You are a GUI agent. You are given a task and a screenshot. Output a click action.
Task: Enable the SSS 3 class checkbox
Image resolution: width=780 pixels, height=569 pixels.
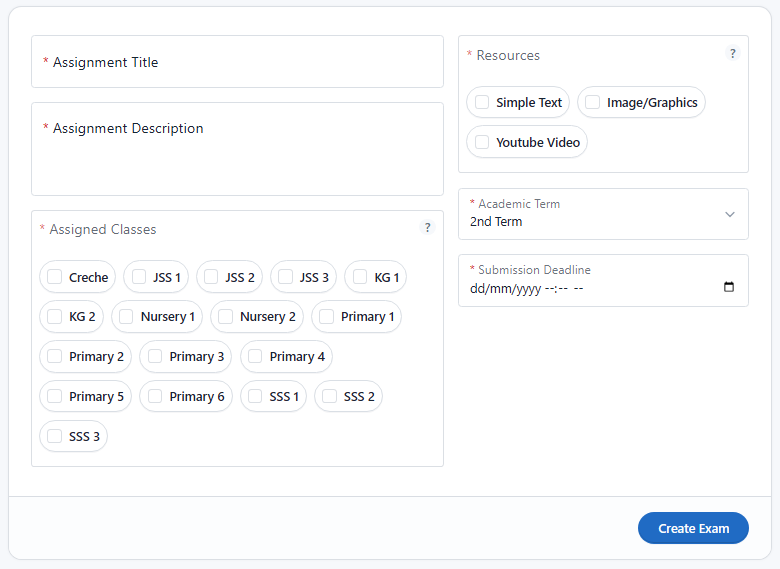tap(55, 436)
